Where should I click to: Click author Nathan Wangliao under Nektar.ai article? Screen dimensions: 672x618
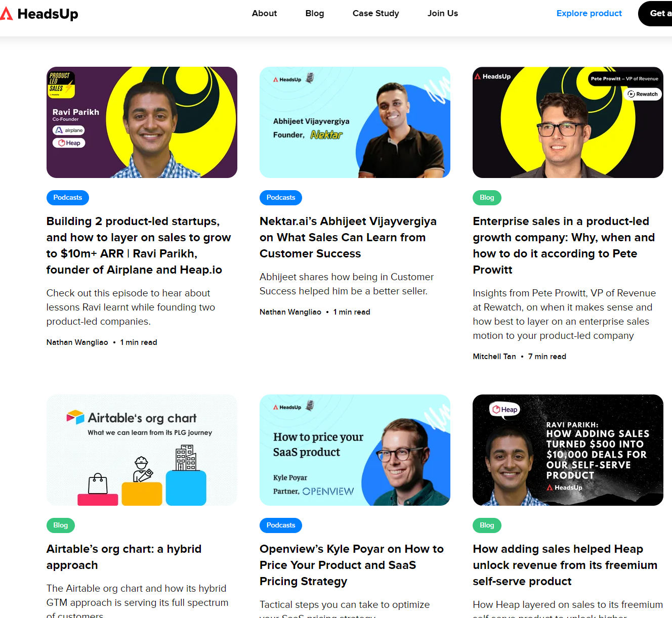290,312
